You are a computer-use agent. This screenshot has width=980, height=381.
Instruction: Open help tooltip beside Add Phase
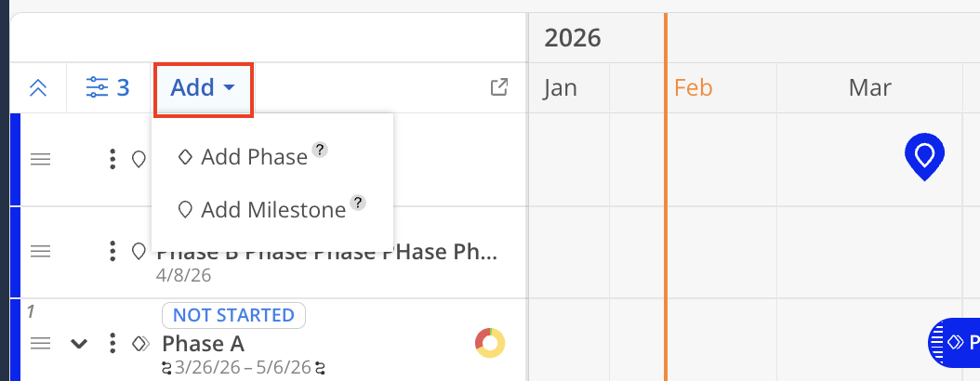319,150
